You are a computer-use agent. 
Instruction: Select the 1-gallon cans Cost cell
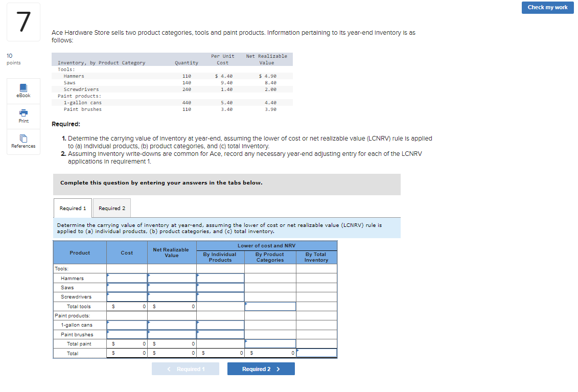point(127,325)
